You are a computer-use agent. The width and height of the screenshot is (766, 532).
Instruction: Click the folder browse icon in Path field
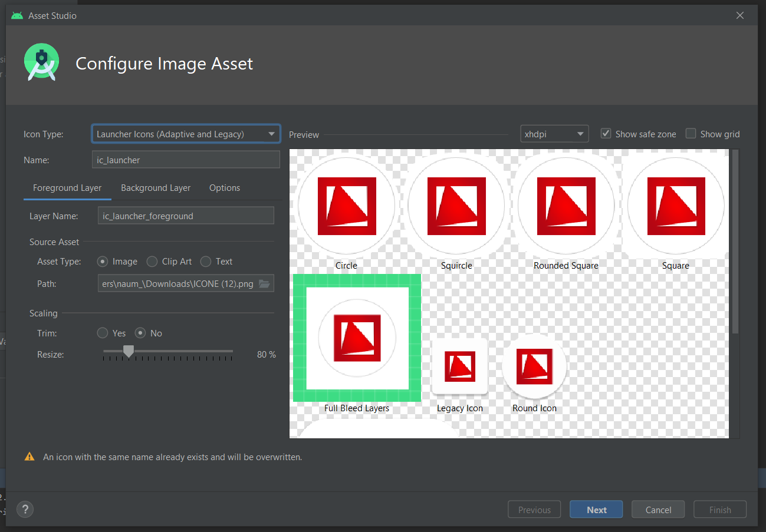pyautogui.click(x=264, y=284)
